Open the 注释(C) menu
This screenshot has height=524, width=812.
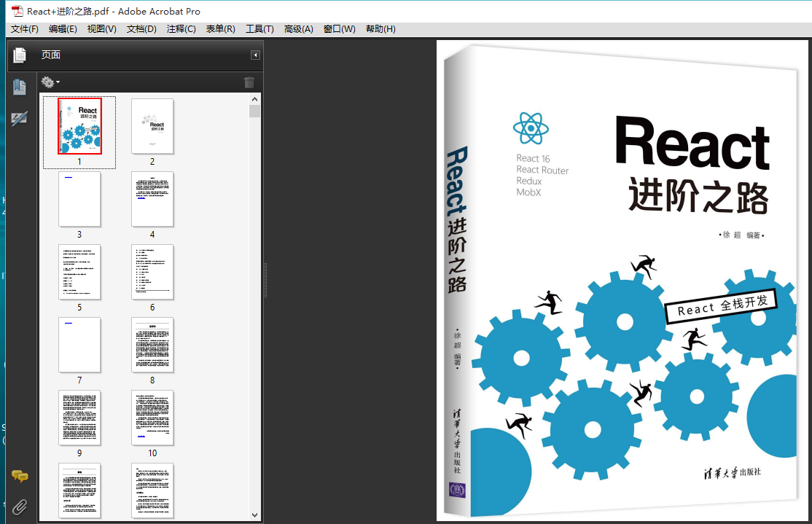(181, 29)
